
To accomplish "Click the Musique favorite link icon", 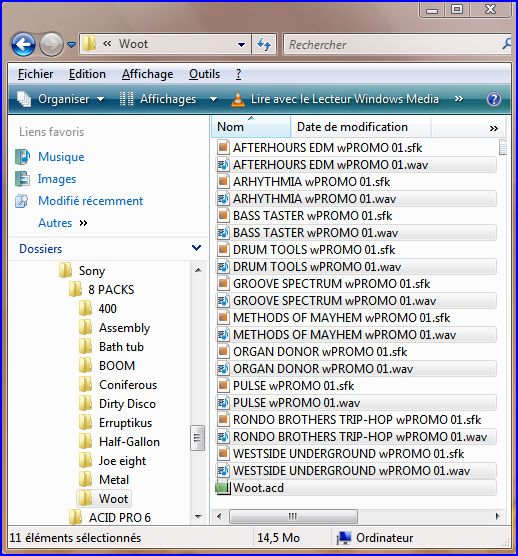I will point(22,157).
